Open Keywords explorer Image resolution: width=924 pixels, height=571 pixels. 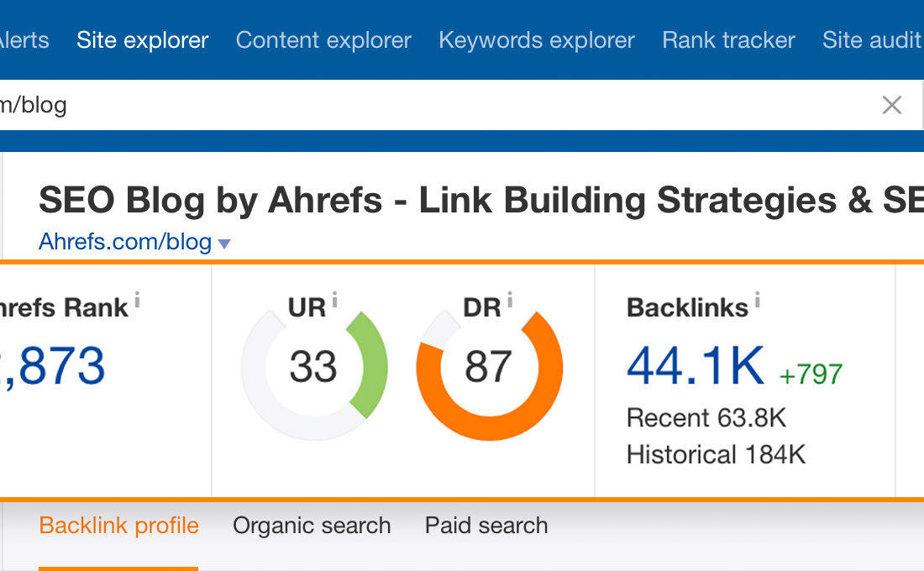tap(537, 40)
